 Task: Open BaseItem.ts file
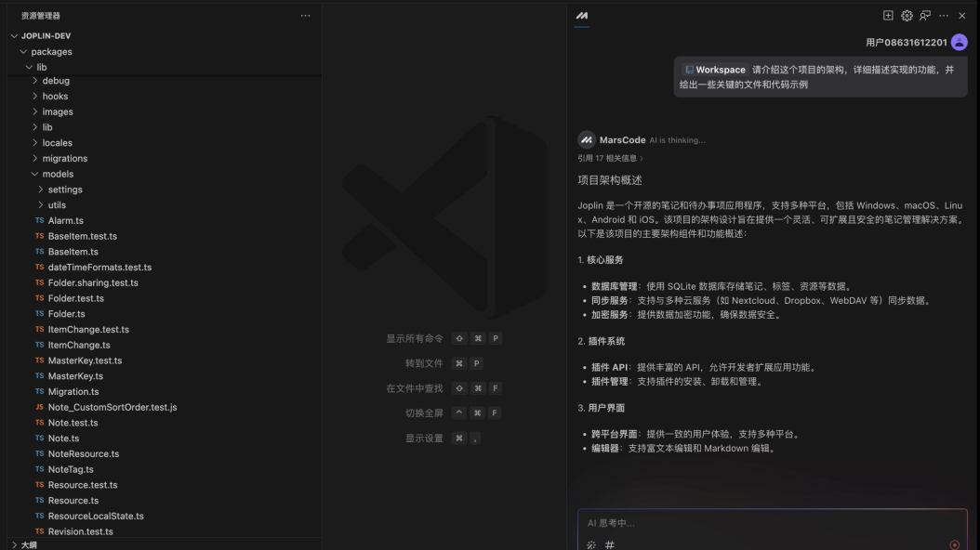pos(73,252)
